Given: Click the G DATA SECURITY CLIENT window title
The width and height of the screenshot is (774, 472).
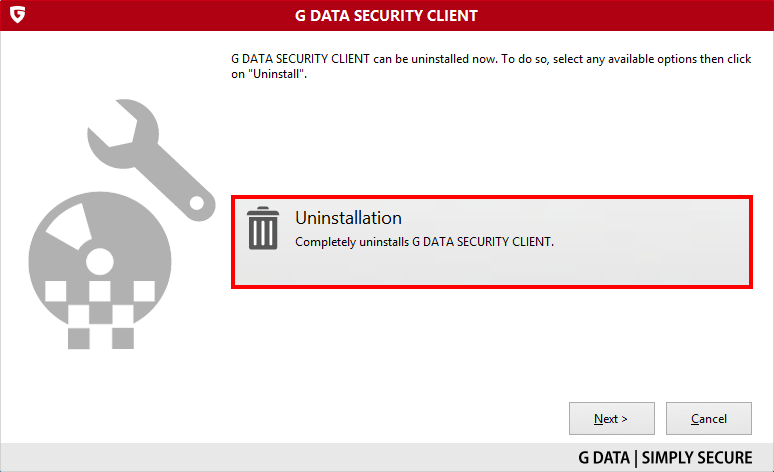Looking at the screenshot, I should [x=386, y=16].
